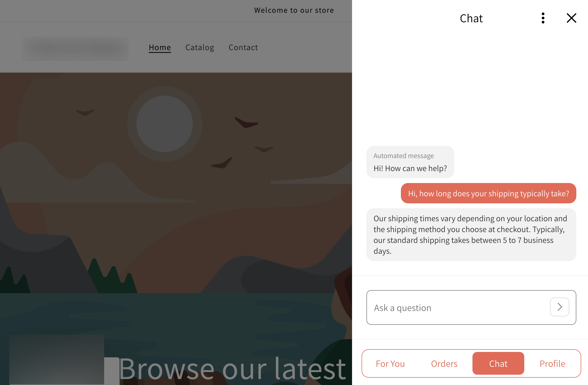Click the Contact navigation menu item
This screenshot has width=588, height=385.
243,48
